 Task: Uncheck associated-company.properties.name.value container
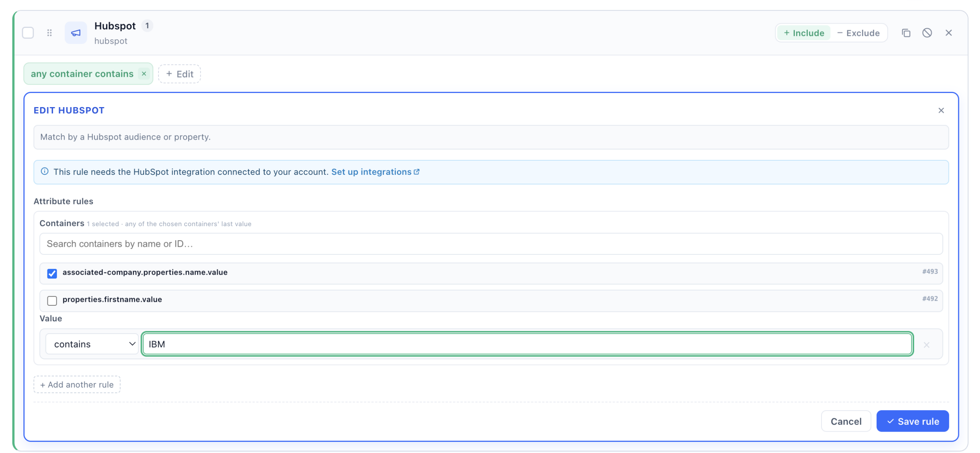click(52, 274)
